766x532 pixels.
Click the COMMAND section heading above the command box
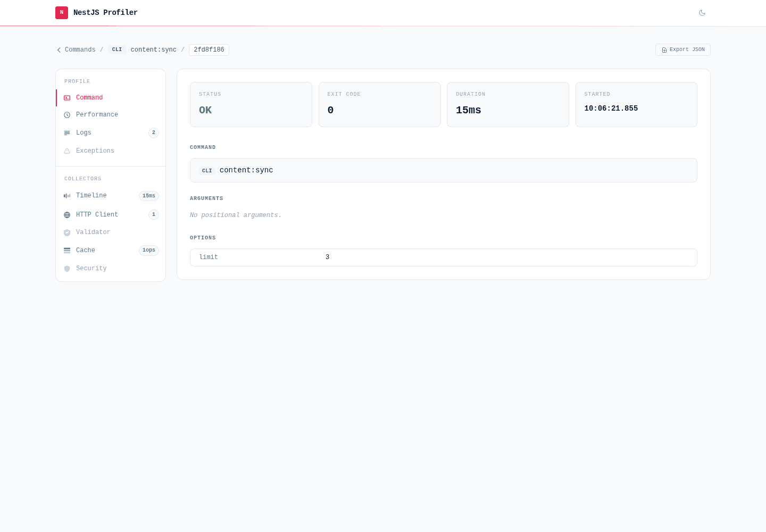point(203,147)
